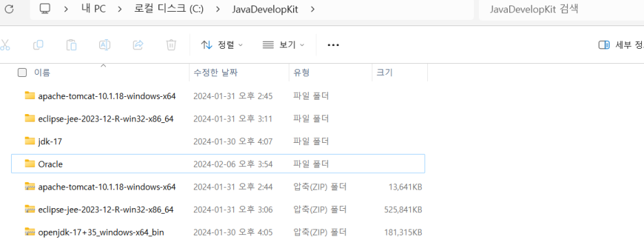Sort by 유형 column header
Image resolution: width=644 pixels, height=248 pixels.
tap(301, 73)
